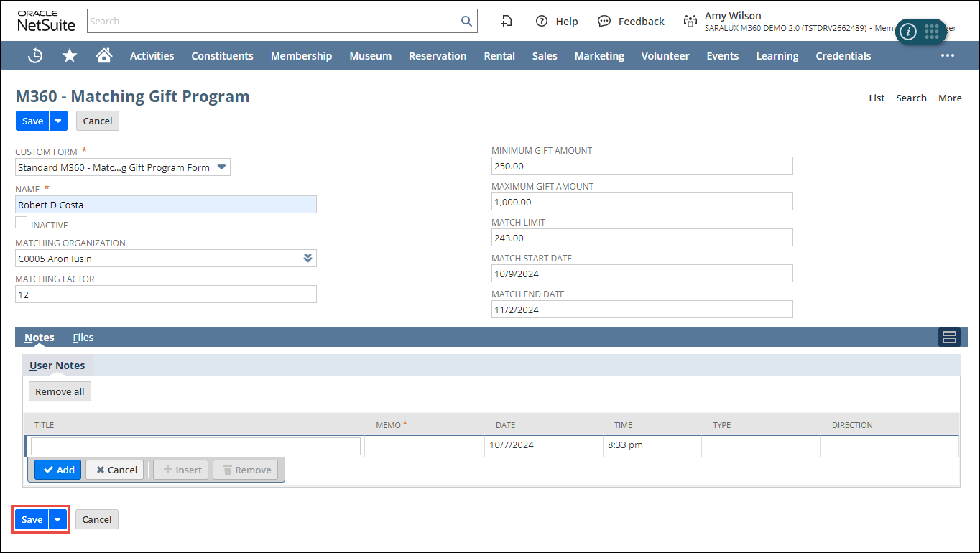Open the Shortcuts star icon
Image resolution: width=980 pixels, height=553 pixels.
click(70, 56)
